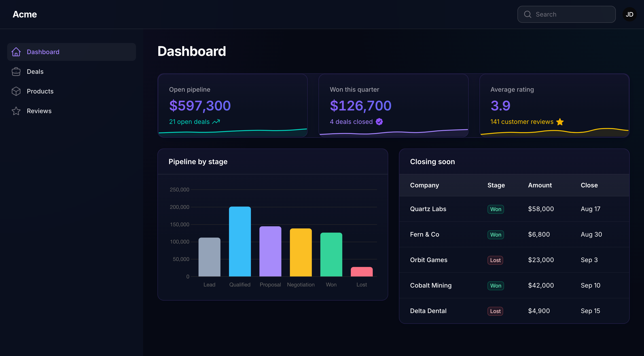
Task: Click the Sep 10 close date
Action: [x=591, y=286]
